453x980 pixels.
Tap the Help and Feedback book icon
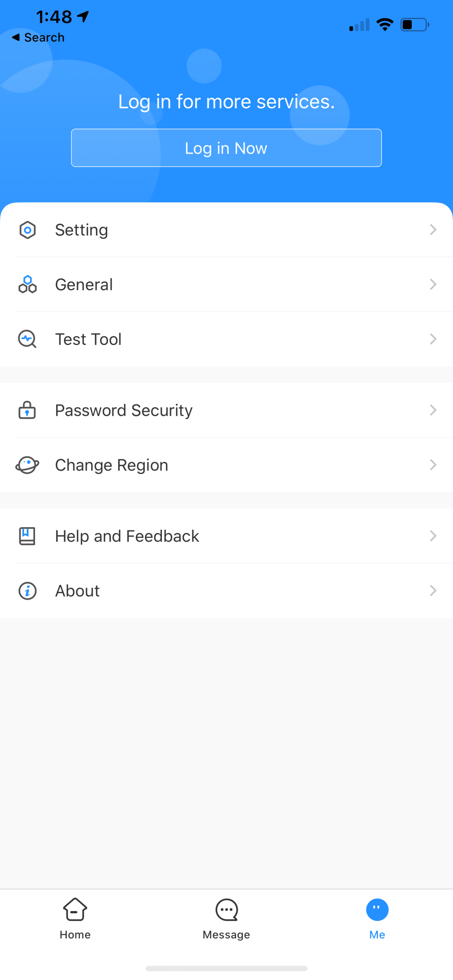(28, 536)
